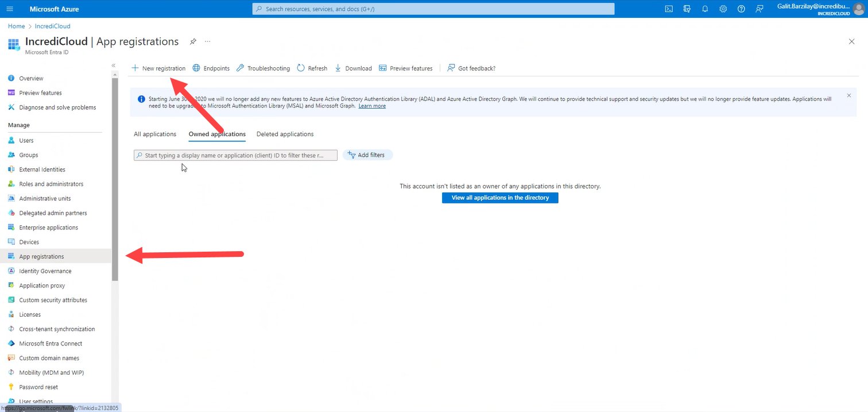Click Got feedback? in the toolbar
The image size is (868, 412).
(471, 68)
